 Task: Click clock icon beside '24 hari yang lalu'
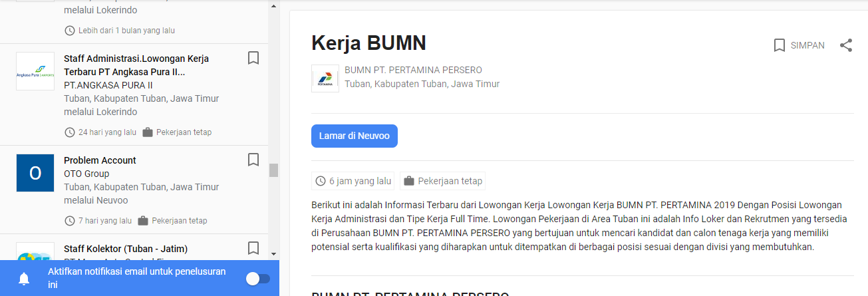(x=69, y=132)
